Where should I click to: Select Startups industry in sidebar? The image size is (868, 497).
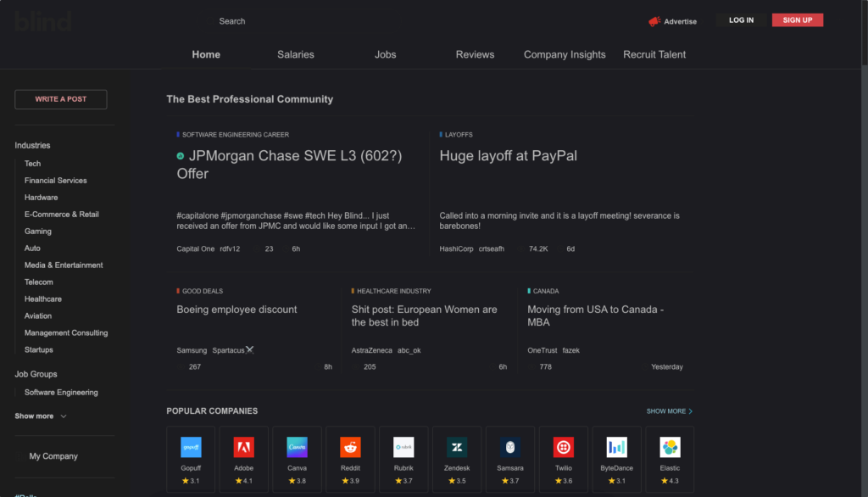coord(39,349)
